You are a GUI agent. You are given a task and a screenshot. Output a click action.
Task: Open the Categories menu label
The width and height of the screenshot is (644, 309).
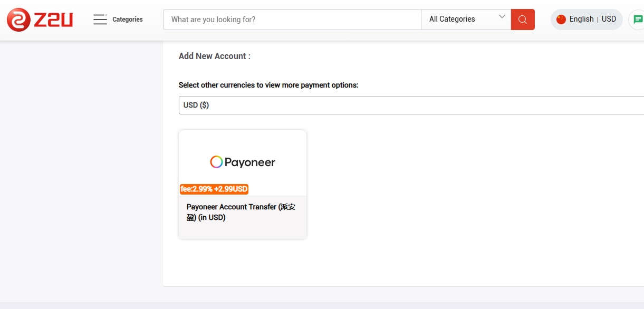coord(128,20)
